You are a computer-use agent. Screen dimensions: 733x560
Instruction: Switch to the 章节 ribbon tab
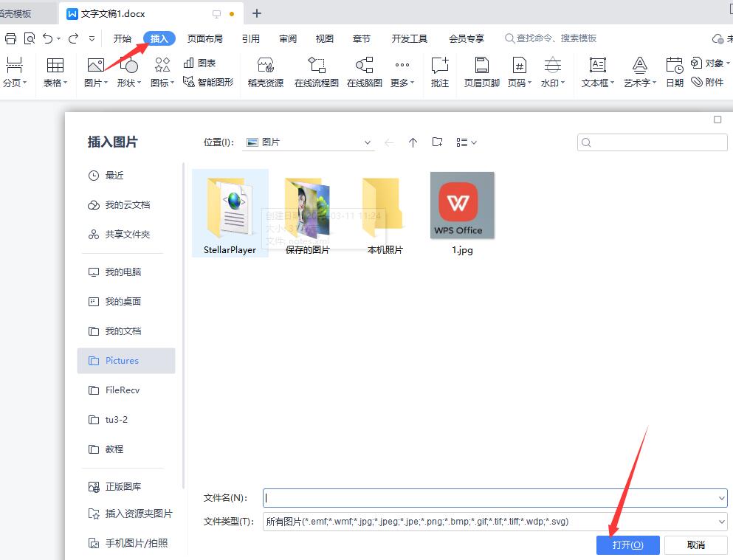[x=361, y=38]
